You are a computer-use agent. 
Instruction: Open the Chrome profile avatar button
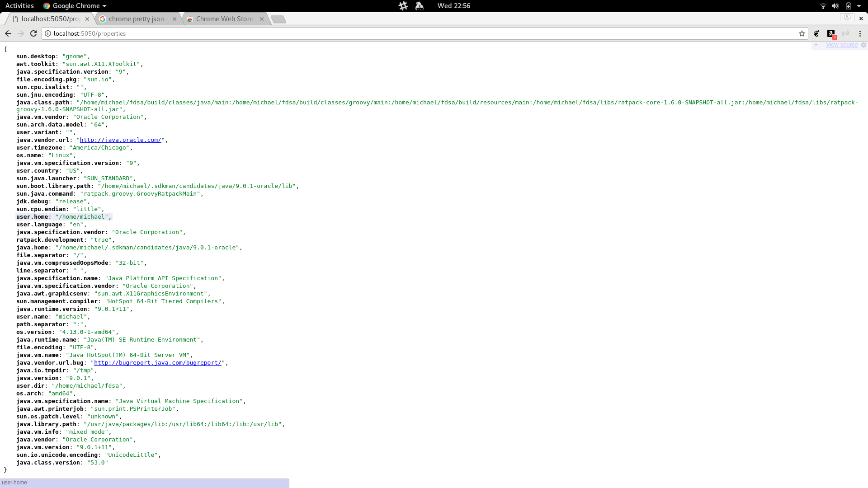[x=847, y=18]
